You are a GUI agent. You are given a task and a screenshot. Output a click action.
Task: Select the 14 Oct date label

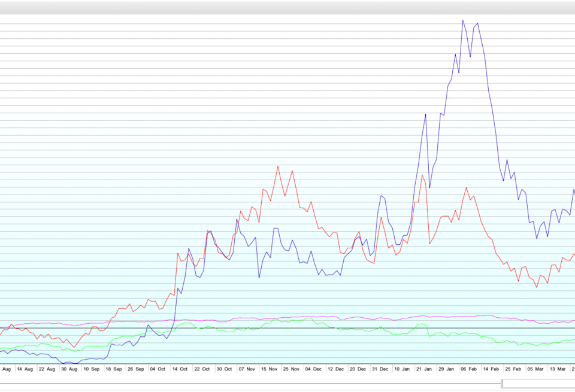pos(180,369)
